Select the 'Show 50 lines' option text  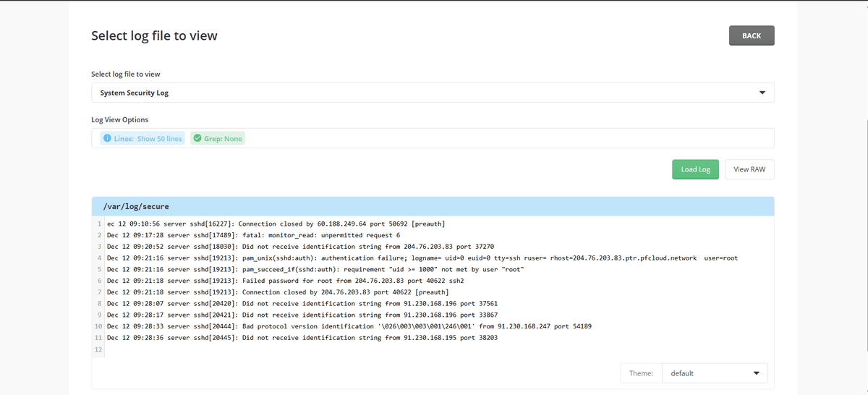[x=159, y=138]
